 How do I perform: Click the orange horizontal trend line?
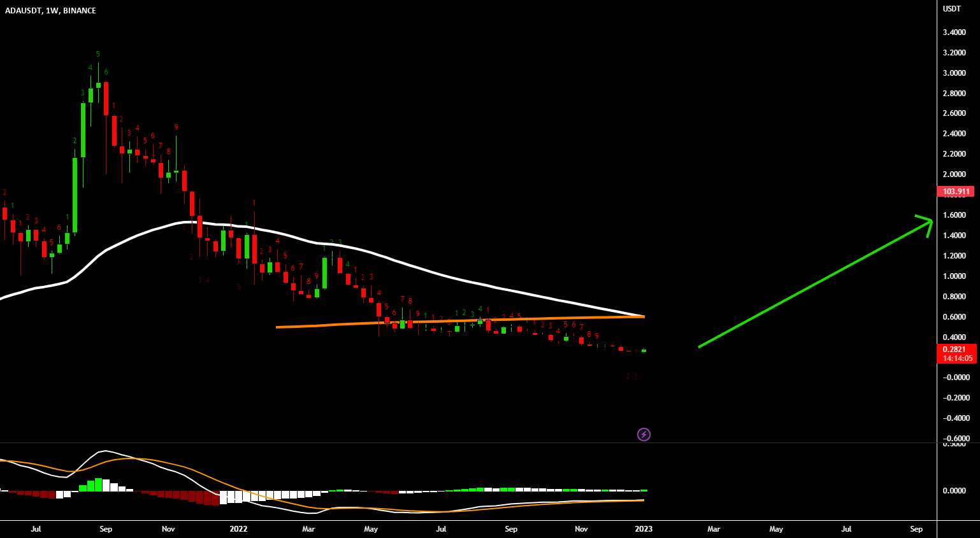(460, 321)
